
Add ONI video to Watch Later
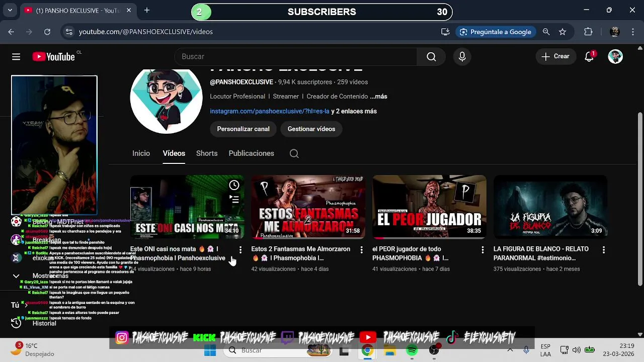234,185
